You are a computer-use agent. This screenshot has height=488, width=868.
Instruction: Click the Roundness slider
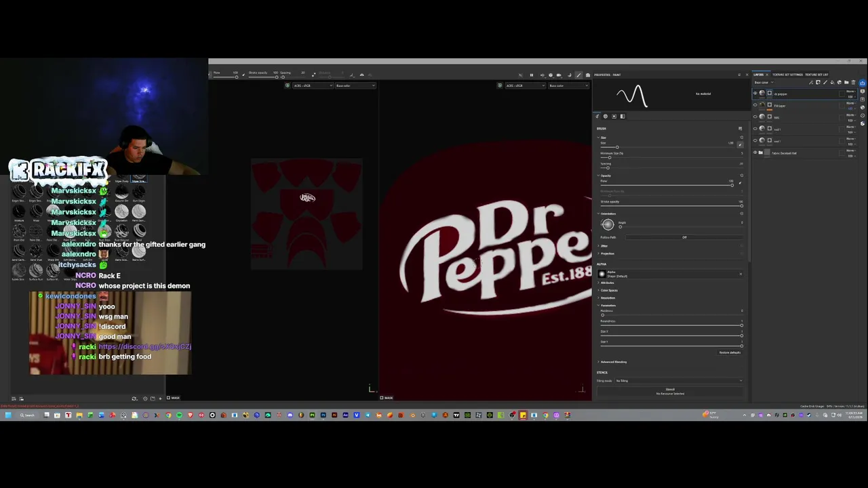pyautogui.click(x=671, y=325)
